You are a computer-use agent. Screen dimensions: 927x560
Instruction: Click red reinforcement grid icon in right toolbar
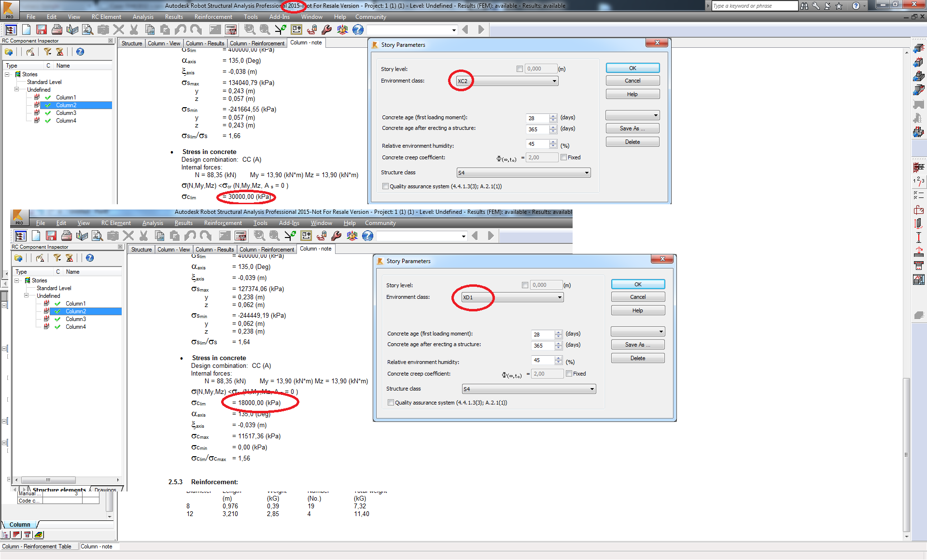918,167
